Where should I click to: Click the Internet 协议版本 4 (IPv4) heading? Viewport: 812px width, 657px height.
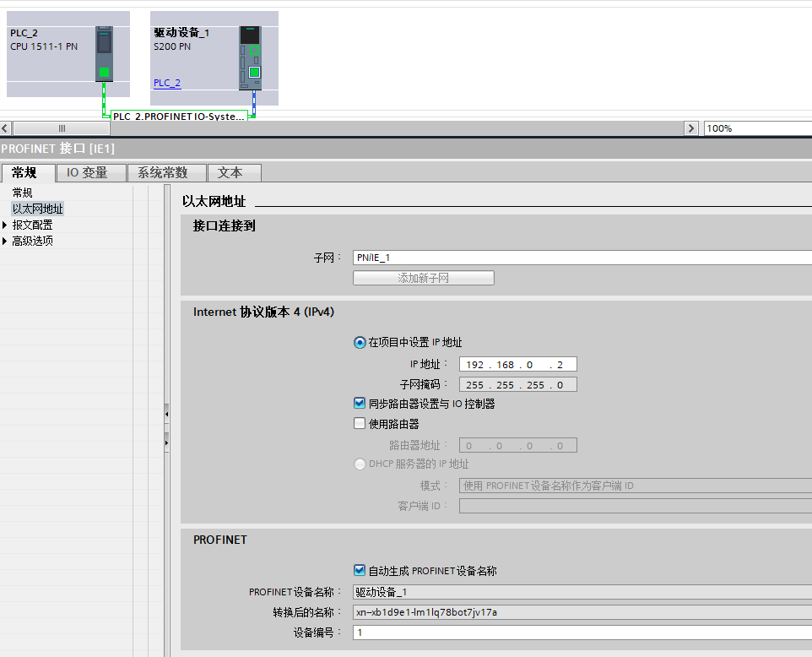(x=263, y=312)
